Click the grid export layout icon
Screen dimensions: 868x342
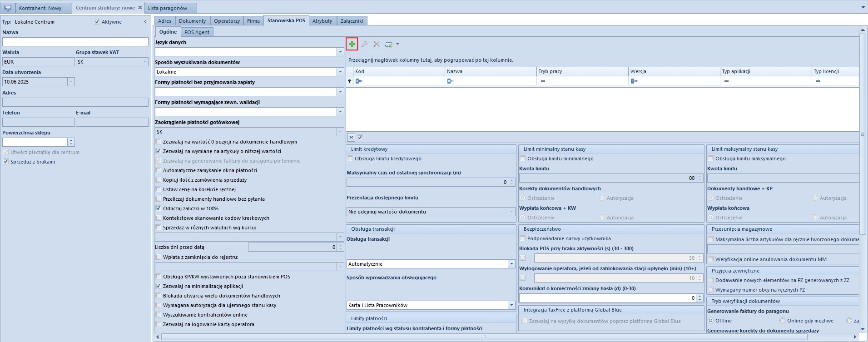click(x=389, y=44)
